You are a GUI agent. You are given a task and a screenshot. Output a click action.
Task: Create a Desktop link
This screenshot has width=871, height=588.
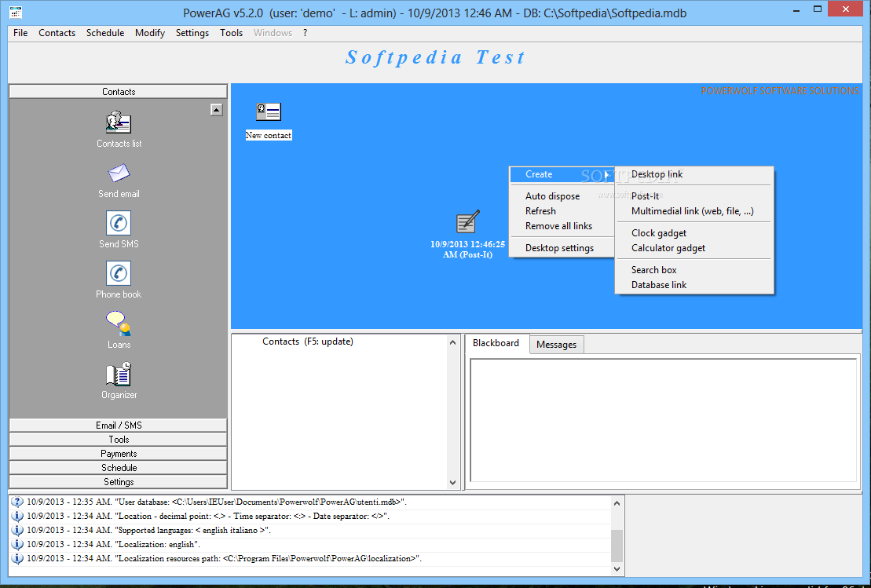pos(694,174)
